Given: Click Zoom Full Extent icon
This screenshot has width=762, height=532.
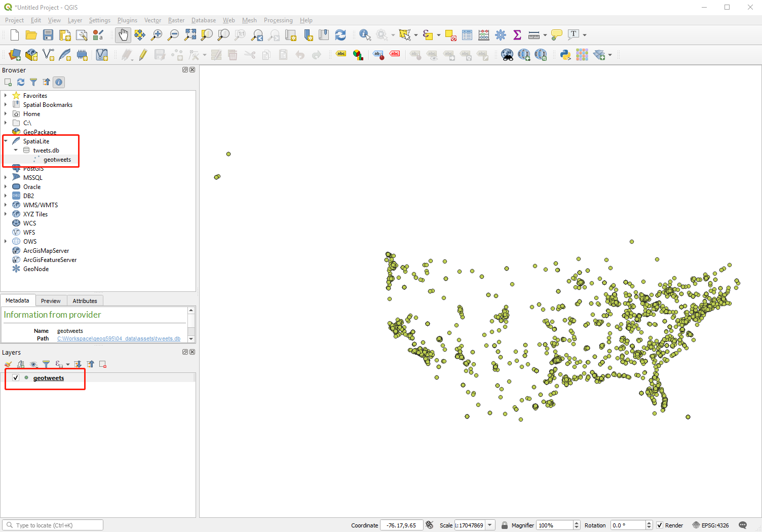Looking at the screenshot, I should (x=190, y=35).
